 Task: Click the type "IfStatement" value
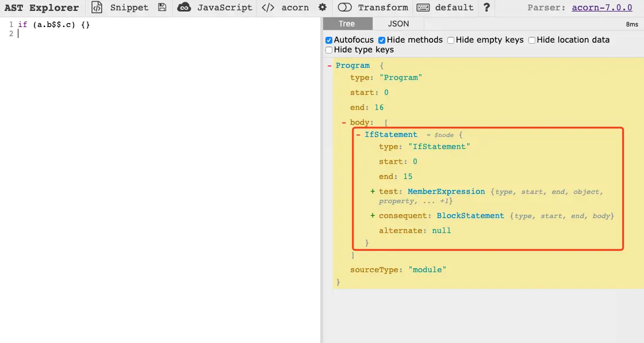pos(439,147)
